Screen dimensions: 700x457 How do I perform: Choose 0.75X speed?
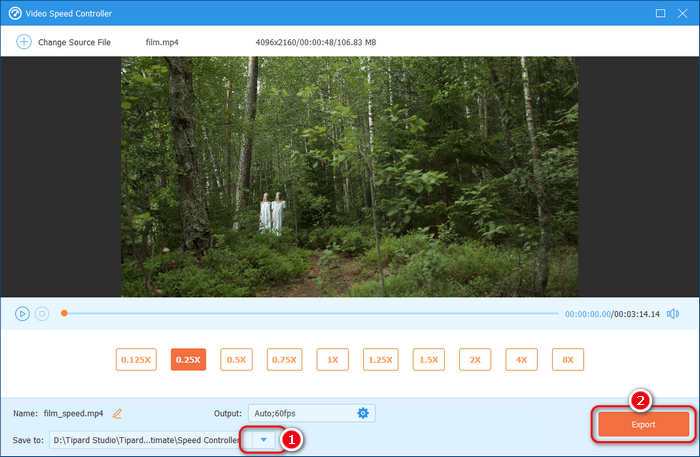[x=285, y=360]
